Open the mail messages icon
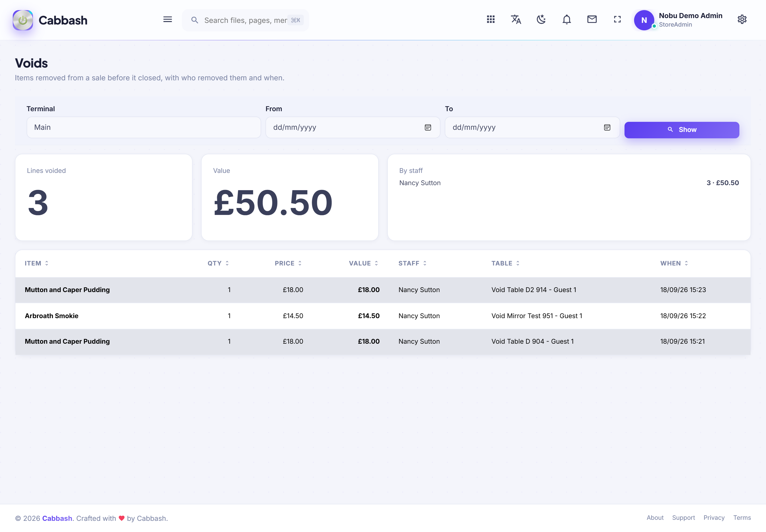The height and width of the screenshot is (532, 766). (x=592, y=19)
